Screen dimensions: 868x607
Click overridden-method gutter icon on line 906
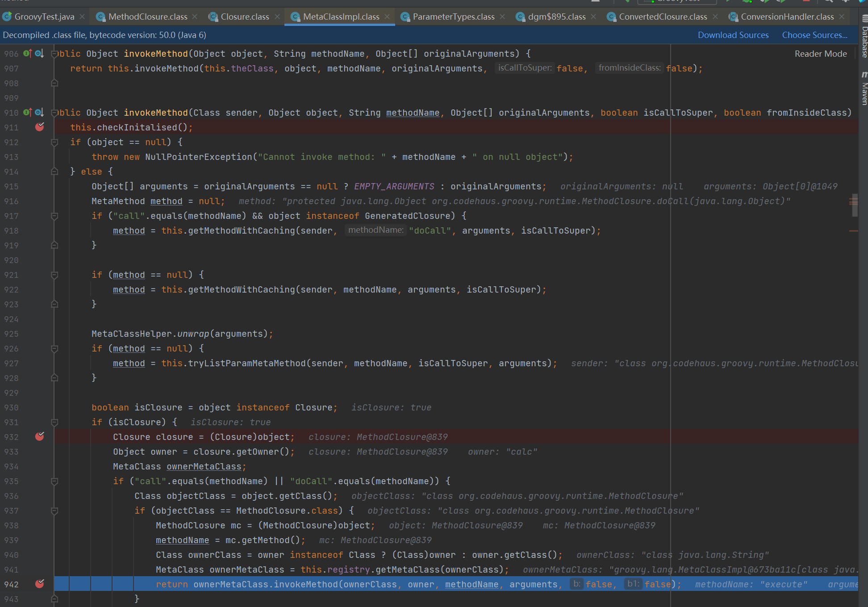coord(39,54)
